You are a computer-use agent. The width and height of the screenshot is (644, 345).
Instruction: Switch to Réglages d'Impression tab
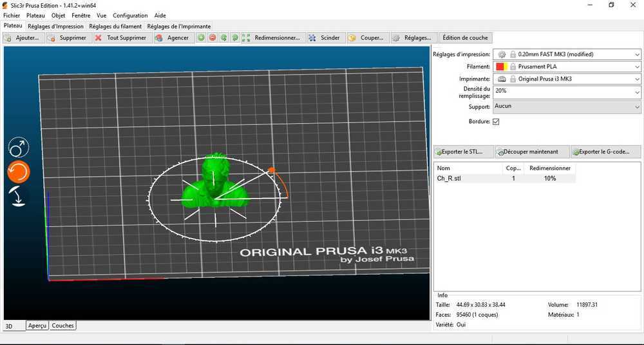(56, 26)
